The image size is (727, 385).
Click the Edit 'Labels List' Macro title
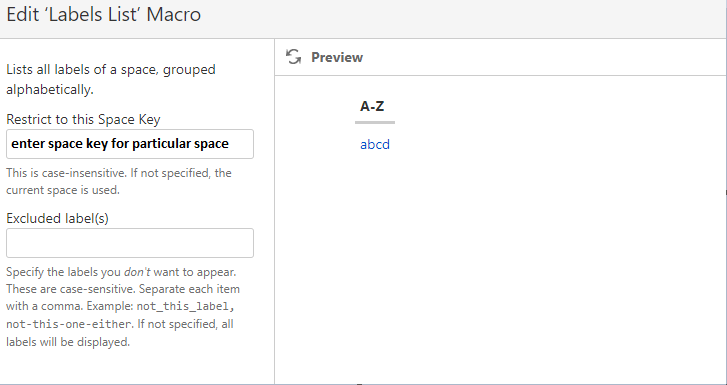(103, 14)
